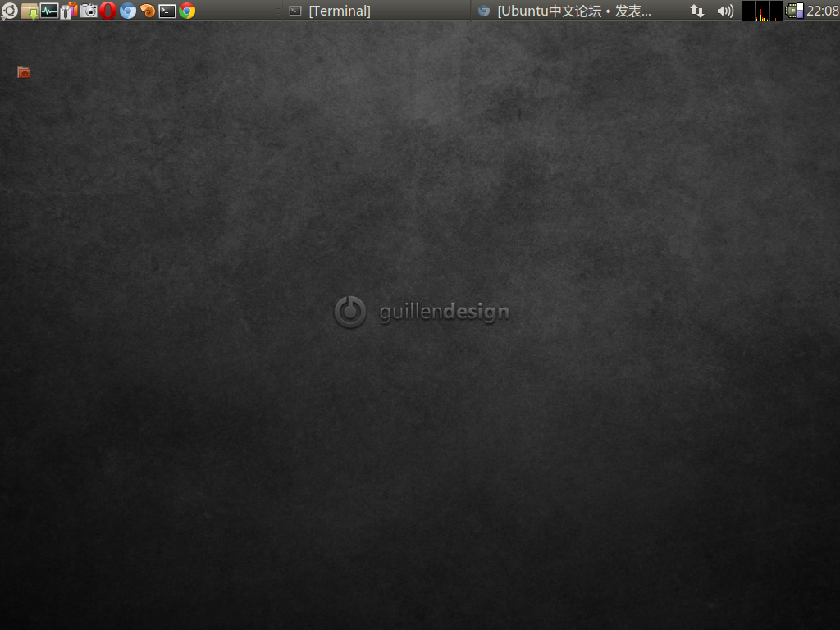Launch the camera screenshot tool
The width and height of the screenshot is (840, 630).
click(x=89, y=11)
